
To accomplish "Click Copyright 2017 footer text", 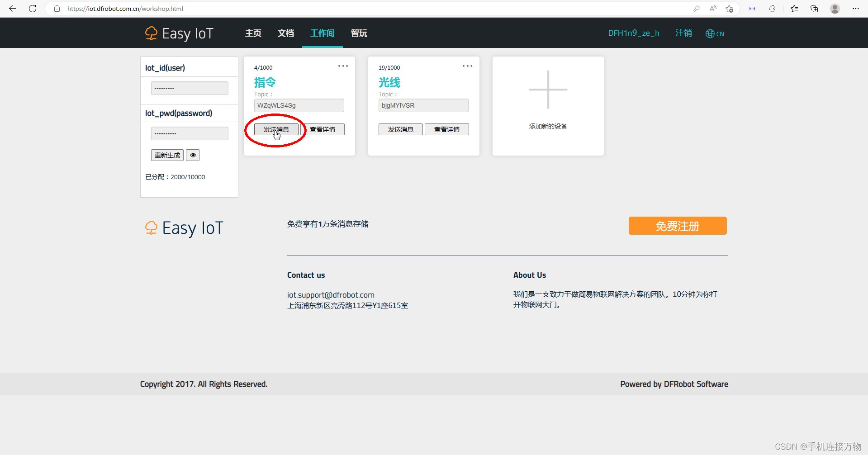I will click(204, 384).
